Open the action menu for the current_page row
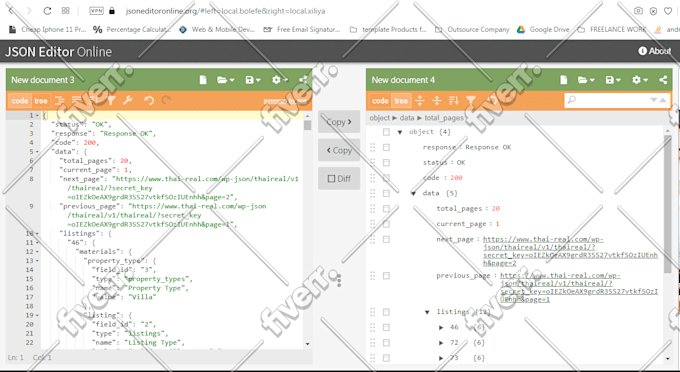Image resolution: width=680 pixels, height=372 pixels. 386,224
